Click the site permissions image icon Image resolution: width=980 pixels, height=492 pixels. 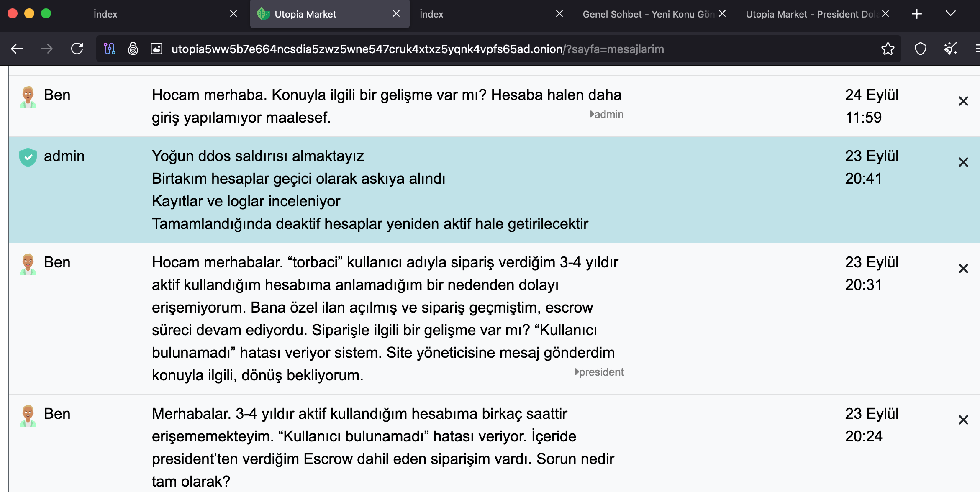point(156,49)
